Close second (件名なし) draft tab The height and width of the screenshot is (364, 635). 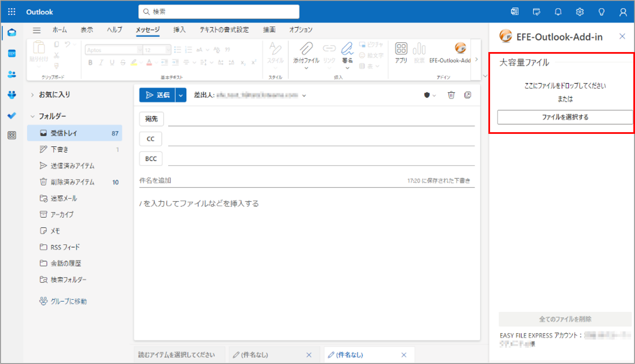coord(404,355)
